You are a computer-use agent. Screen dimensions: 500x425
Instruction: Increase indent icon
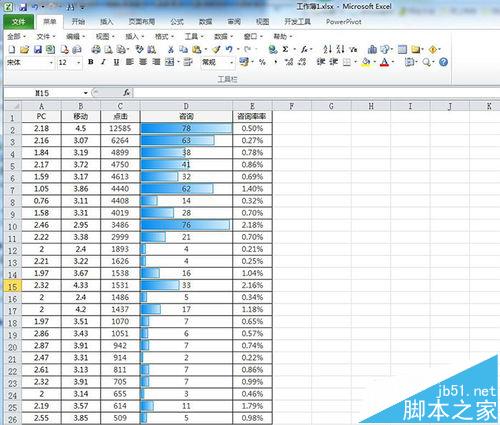(334, 62)
